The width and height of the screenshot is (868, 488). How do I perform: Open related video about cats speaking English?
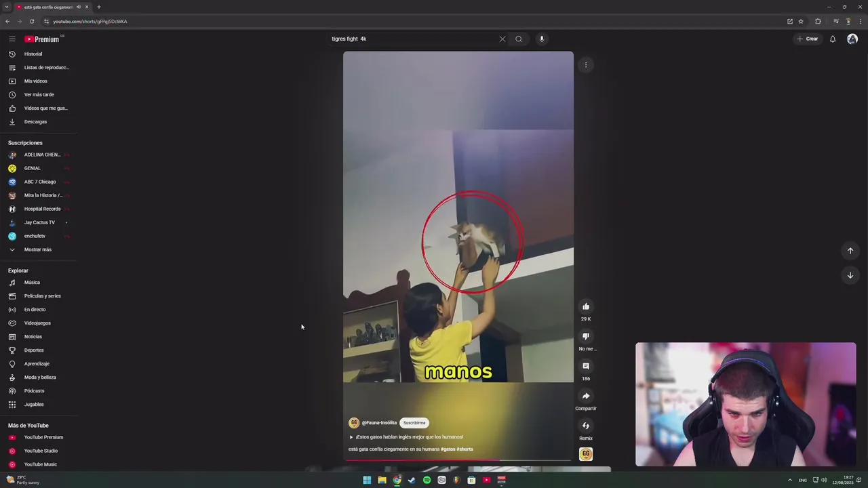[407, 437]
